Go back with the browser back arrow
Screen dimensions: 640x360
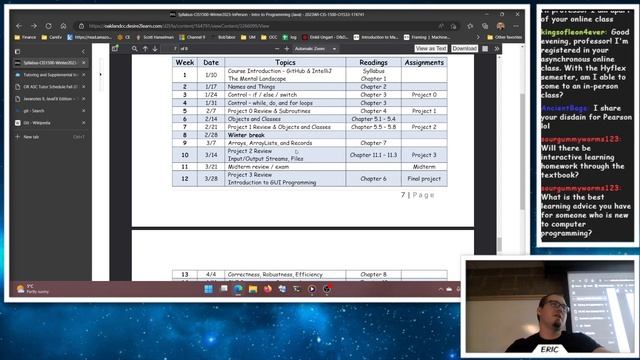pyautogui.click(x=19, y=26)
